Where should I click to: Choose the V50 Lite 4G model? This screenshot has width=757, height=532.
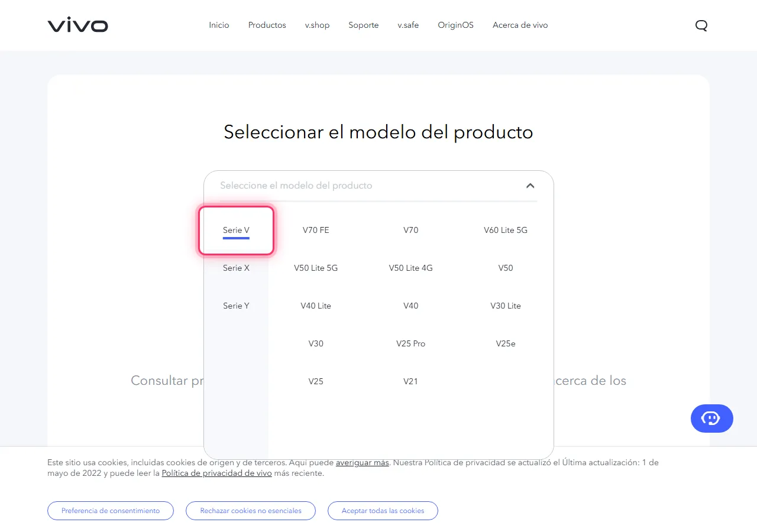pos(411,268)
